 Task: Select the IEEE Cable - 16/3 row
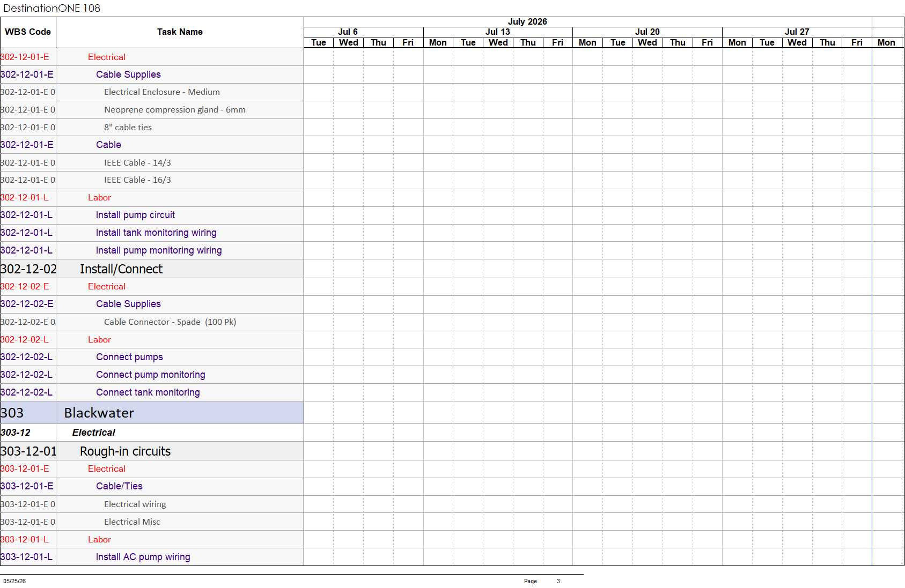point(152,180)
